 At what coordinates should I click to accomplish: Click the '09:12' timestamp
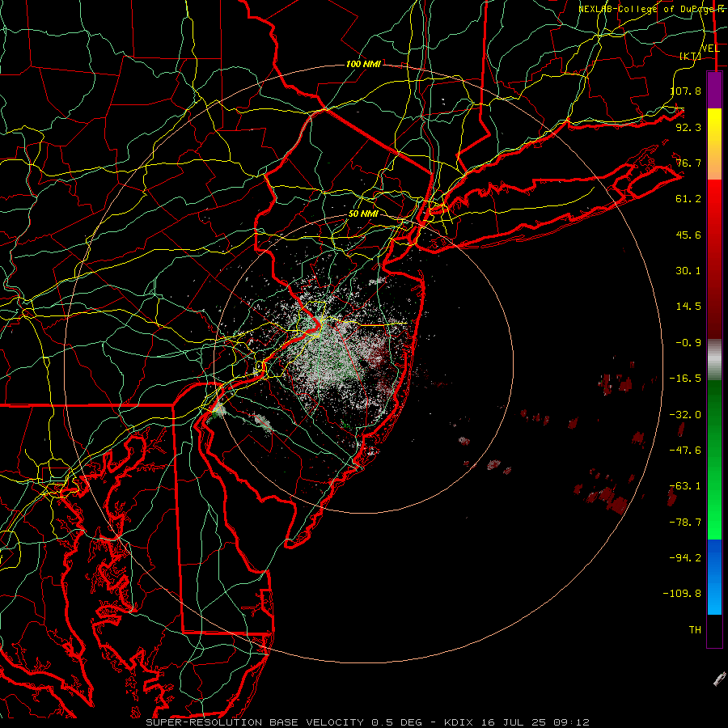572,722
